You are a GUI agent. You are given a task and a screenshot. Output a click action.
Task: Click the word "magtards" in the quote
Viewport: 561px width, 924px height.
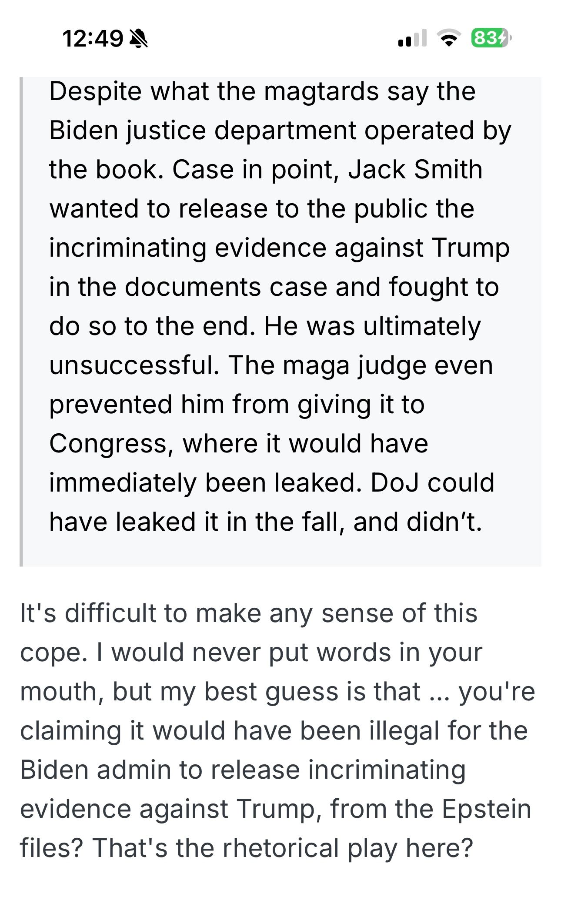[x=321, y=91]
